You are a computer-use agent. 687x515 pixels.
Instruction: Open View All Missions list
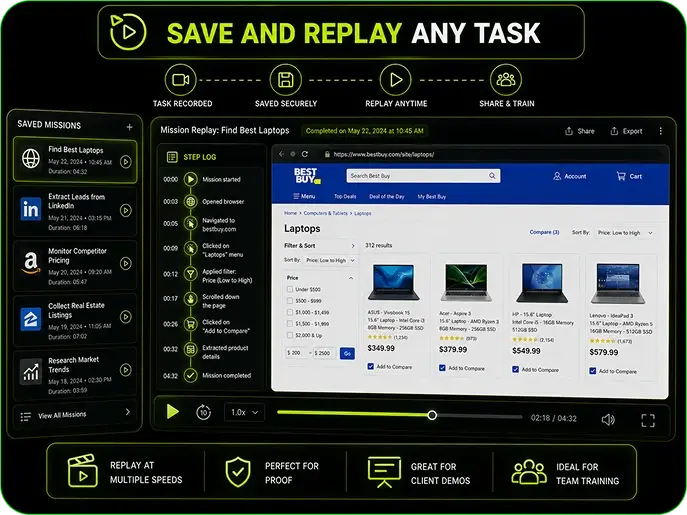[75, 415]
